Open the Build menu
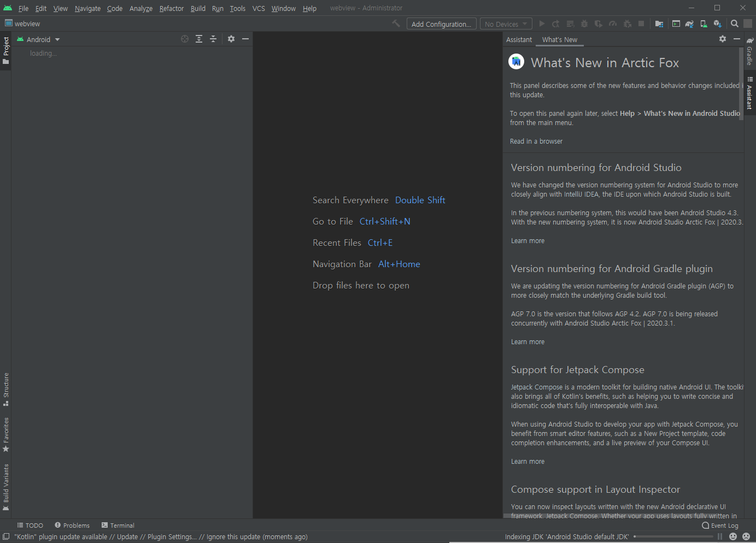The image size is (756, 543). (x=198, y=8)
